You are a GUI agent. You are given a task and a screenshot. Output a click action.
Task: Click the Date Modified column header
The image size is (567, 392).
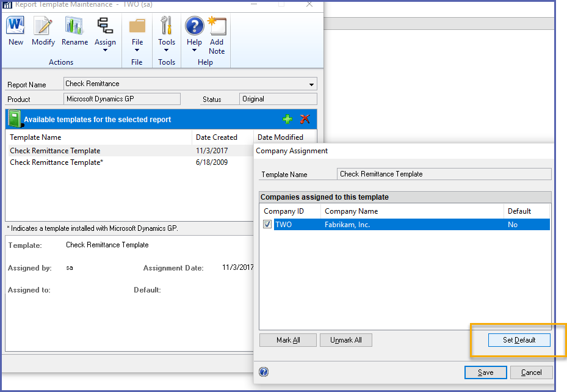284,137
